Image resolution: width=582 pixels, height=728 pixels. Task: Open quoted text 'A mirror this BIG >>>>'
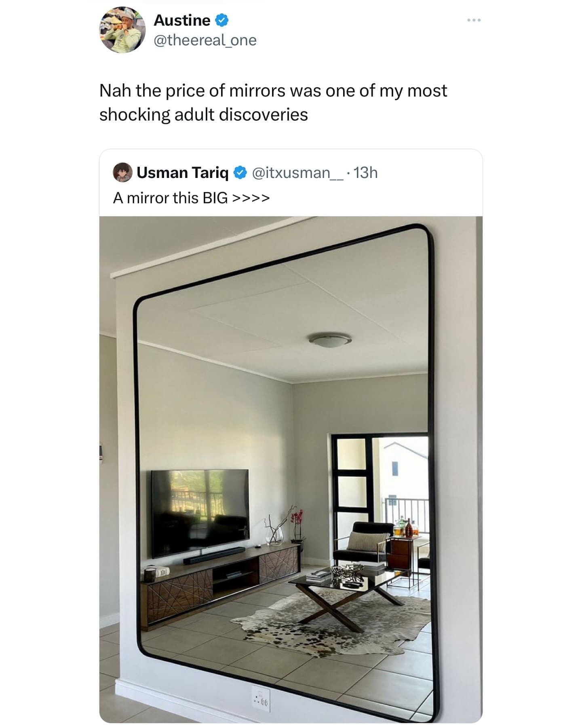tap(191, 198)
